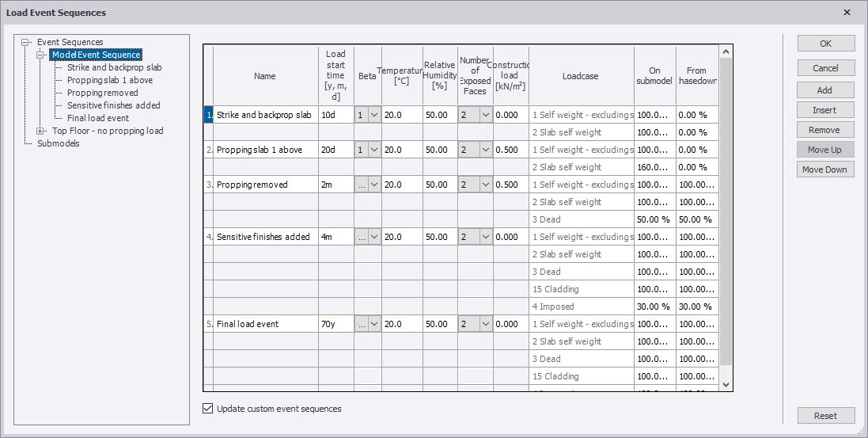The width and height of the screenshot is (868, 438).
Task: Click the Cancel button
Action: pos(825,68)
